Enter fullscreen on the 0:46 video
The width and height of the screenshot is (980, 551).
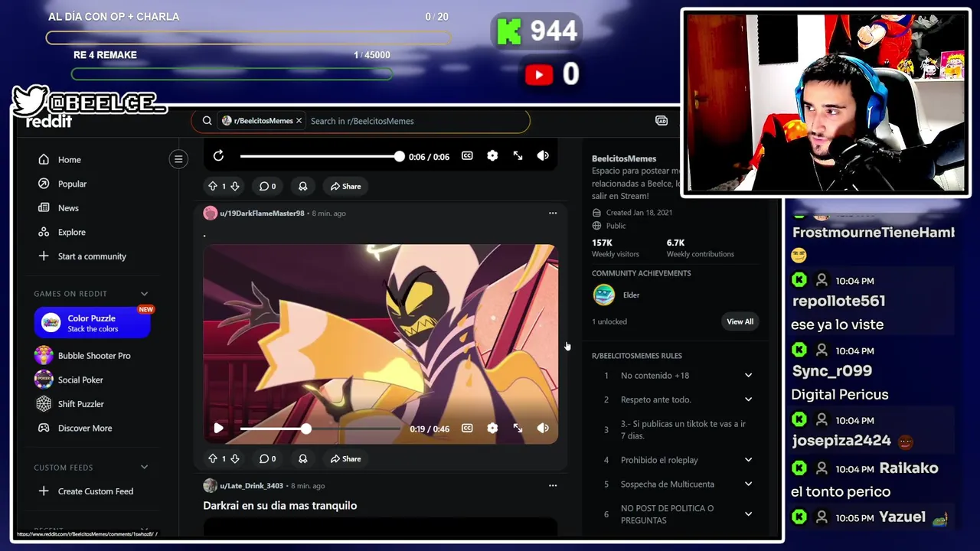tap(518, 429)
